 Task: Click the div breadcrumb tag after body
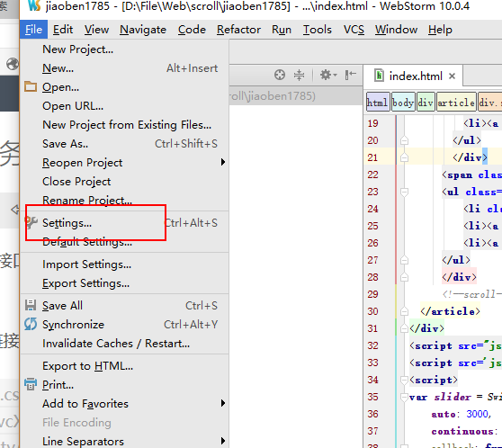pos(426,103)
